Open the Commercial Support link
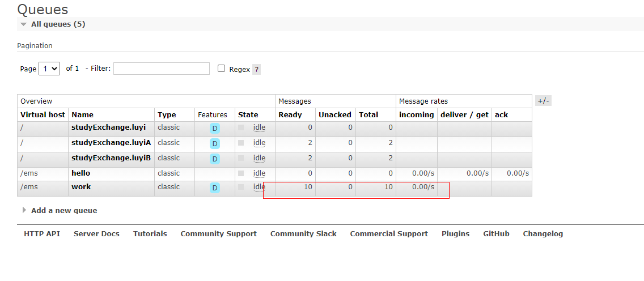 (x=389, y=234)
